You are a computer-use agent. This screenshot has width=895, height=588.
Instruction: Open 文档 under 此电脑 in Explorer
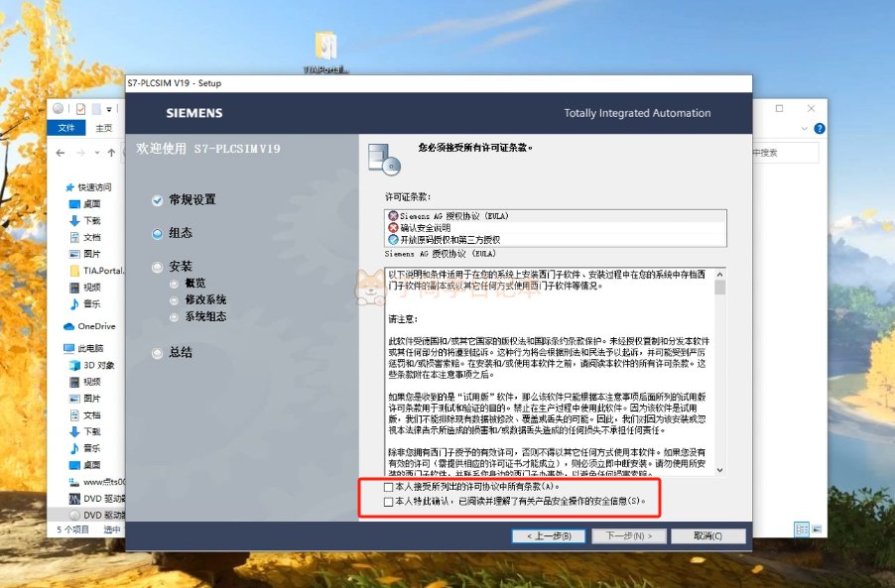(x=85, y=415)
